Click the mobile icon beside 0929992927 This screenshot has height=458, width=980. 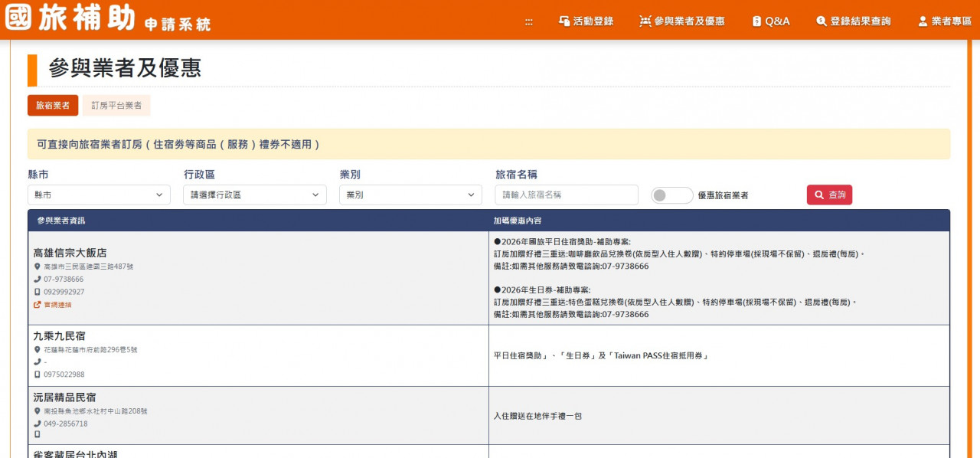tap(37, 292)
